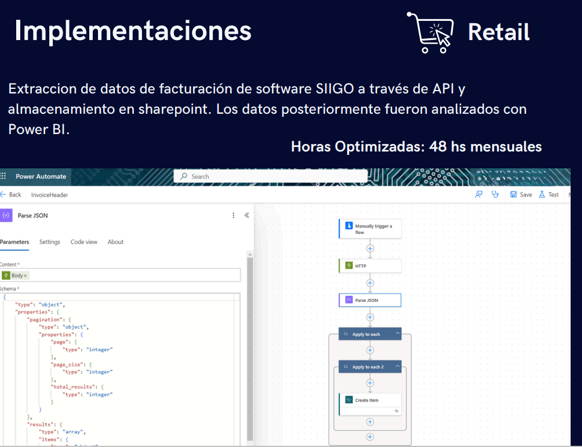Click the Implementaciones heading
Image resolution: width=582 pixels, height=447 pixels.
133,31
